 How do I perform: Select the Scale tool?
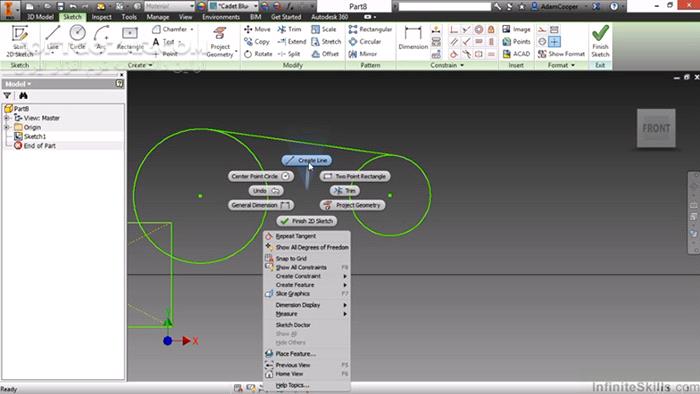click(324, 29)
